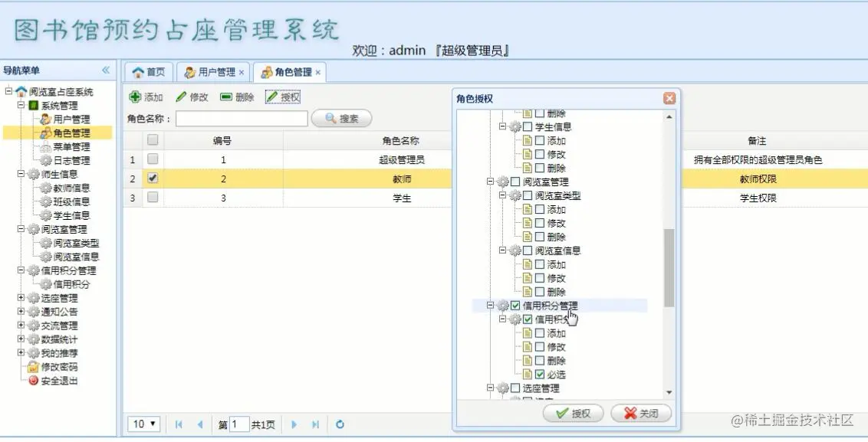Screen dimensions: 868x442
Task: Click the green plus 添加 toolbar icon
Action: point(134,97)
